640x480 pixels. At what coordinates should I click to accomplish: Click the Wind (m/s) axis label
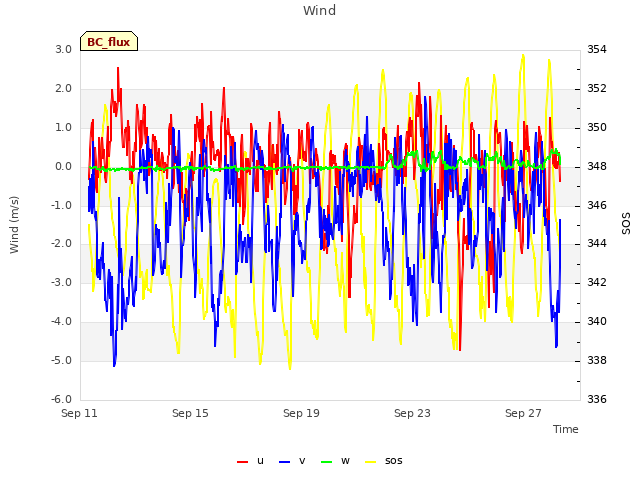coord(14,225)
